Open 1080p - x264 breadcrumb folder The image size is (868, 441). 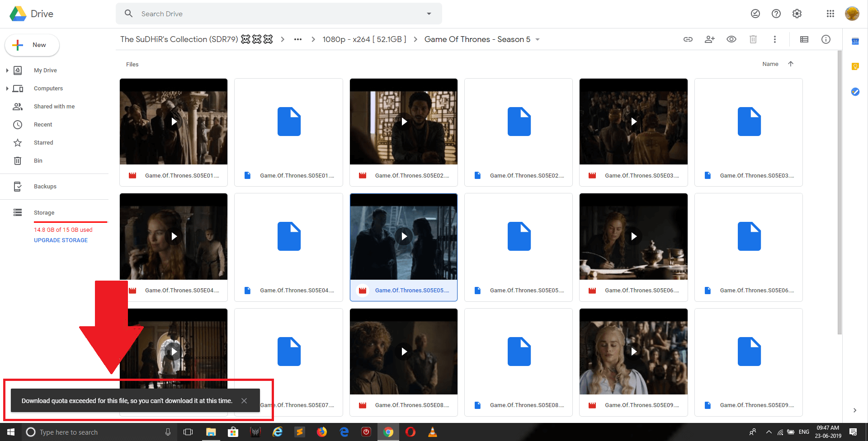pyautogui.click(x=364, y=39)
